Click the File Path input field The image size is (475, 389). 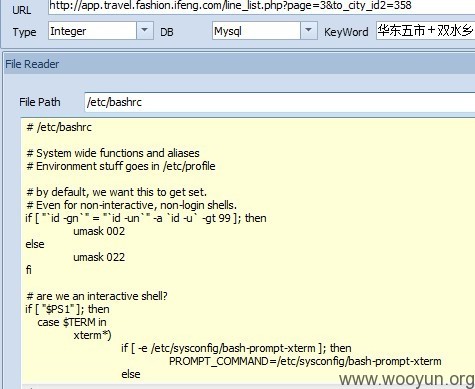pos(280,102)
